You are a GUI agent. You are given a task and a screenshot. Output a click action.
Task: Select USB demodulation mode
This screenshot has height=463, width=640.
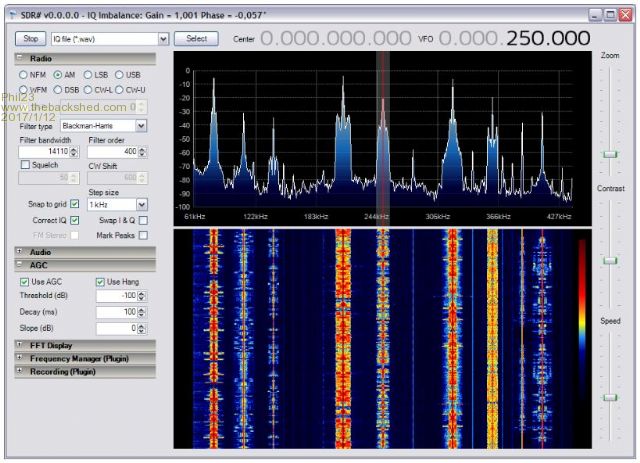pos(120,75)
